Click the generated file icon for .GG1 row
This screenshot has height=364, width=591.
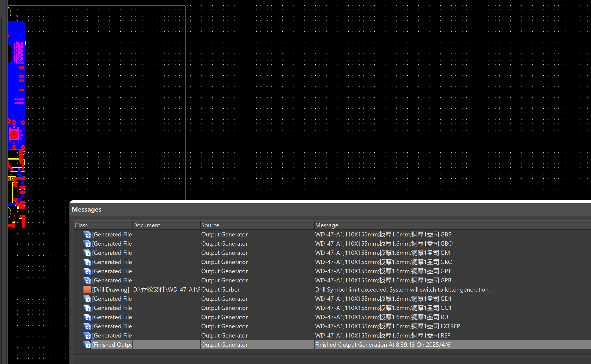tap(87, 308)
